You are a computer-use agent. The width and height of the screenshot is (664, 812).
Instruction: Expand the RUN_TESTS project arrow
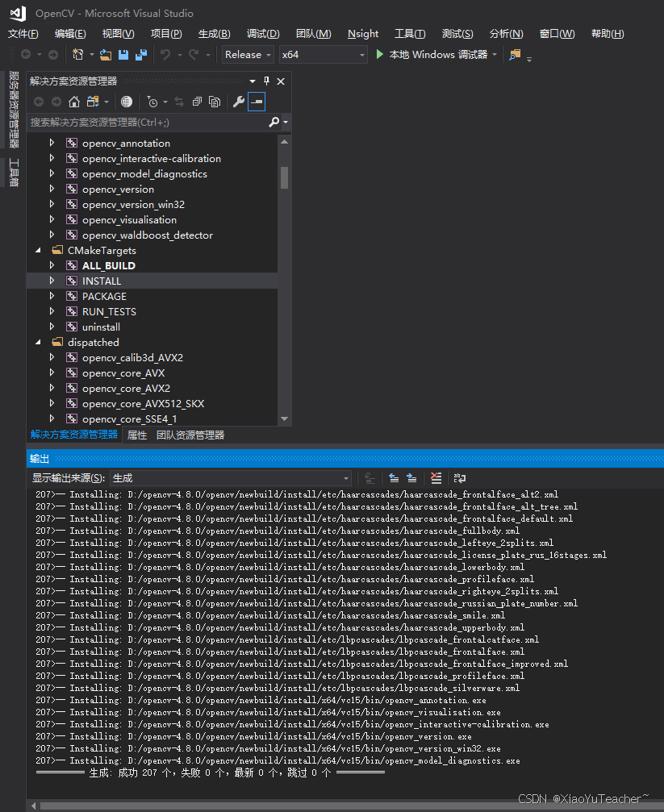52,311
